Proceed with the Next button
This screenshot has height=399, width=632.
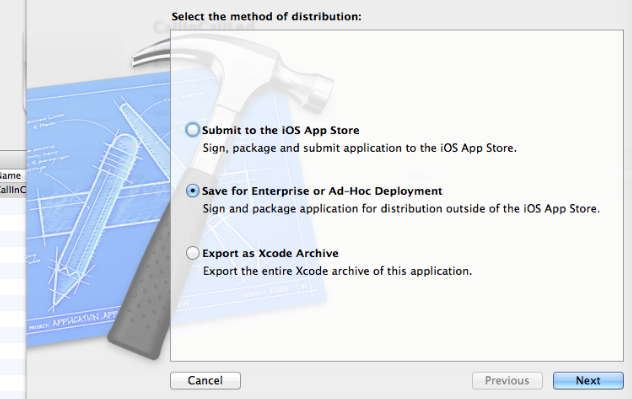tap(588, 380)
